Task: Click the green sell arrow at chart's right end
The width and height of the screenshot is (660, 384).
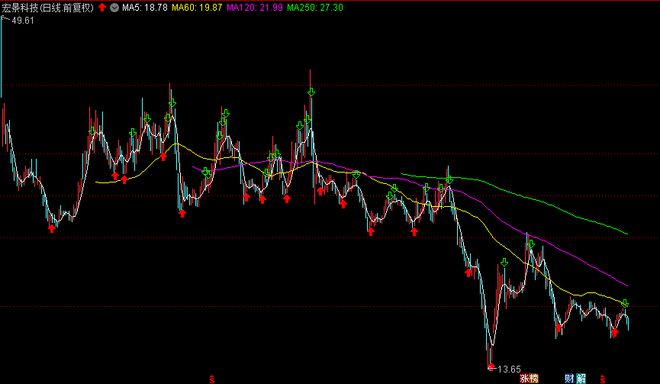Action: click(x=625, y=303)
